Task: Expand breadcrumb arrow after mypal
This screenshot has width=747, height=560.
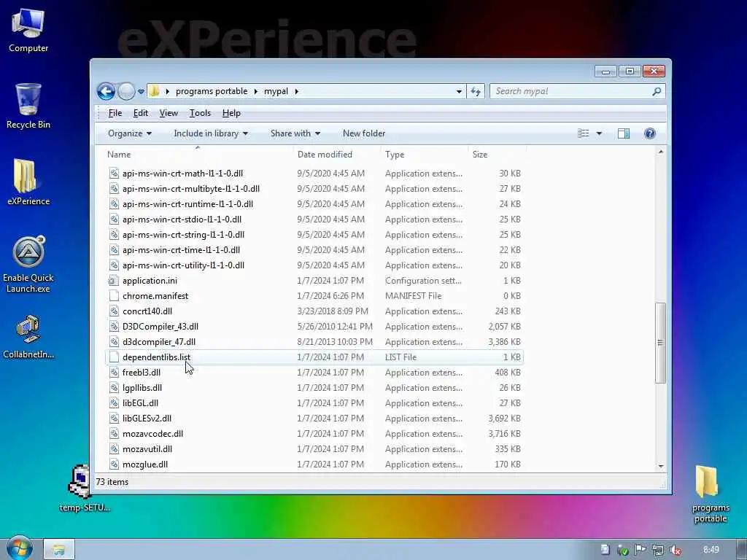Action: 296,91
